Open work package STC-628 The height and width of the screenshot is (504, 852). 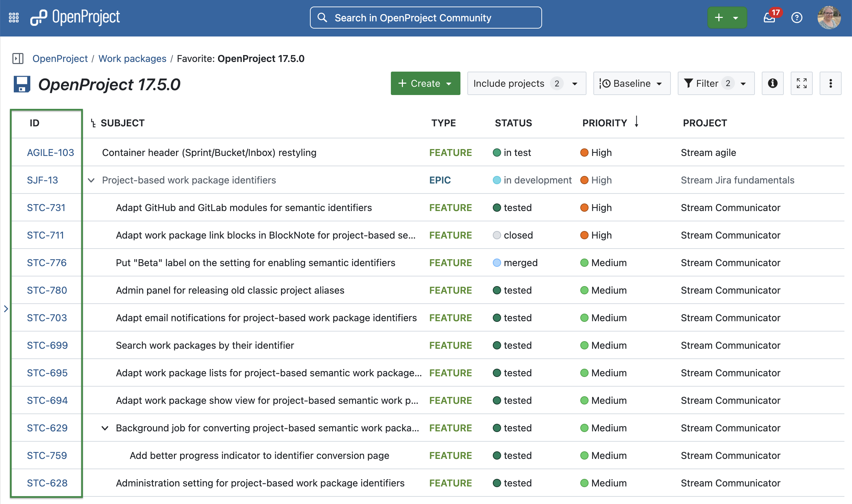[x=47, y=483]
